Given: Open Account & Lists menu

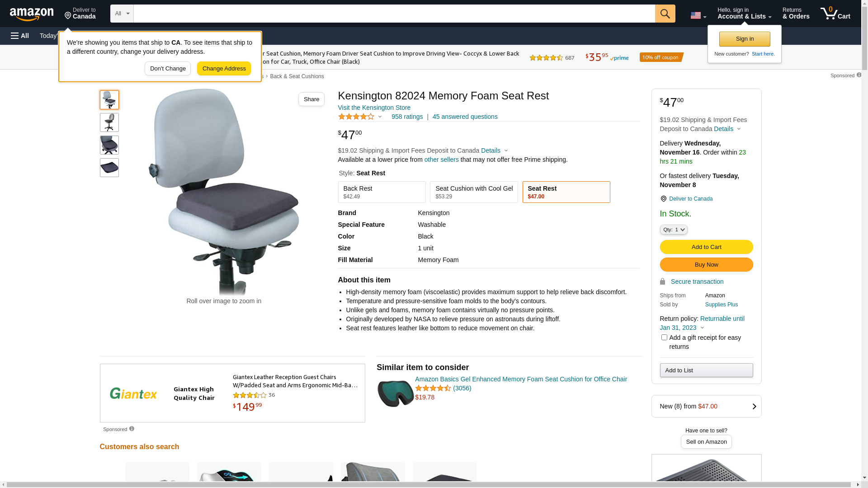Looking at the screenshot, I should tap(744, 14).
